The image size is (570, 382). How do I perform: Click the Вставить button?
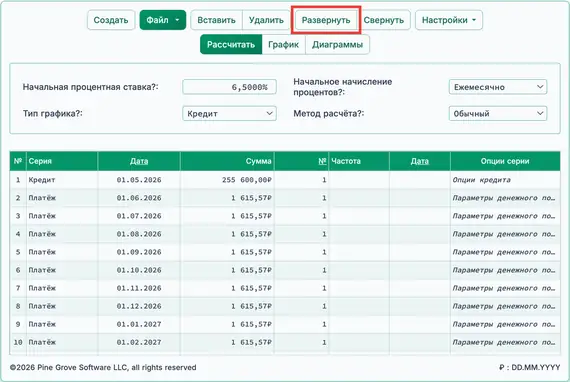216,20
